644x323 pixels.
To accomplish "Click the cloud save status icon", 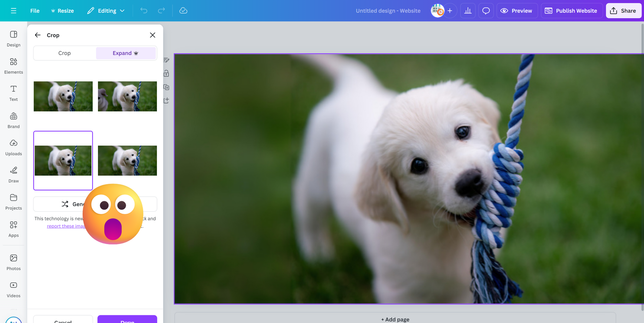I will click(183, 11).
